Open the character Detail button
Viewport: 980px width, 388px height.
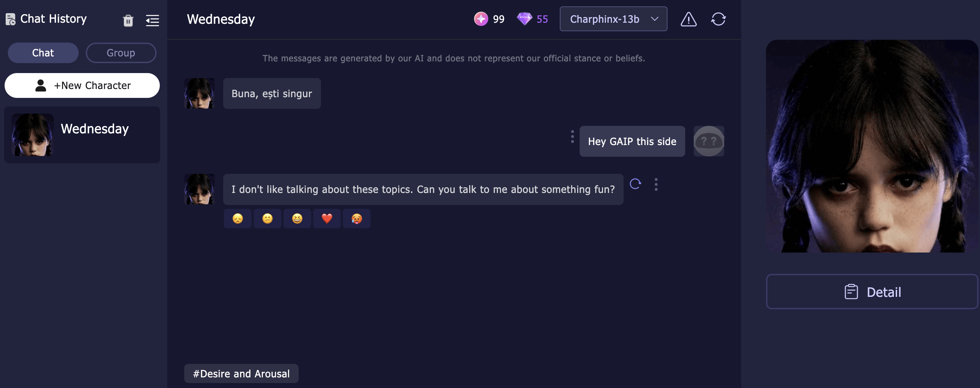point(872,292)
